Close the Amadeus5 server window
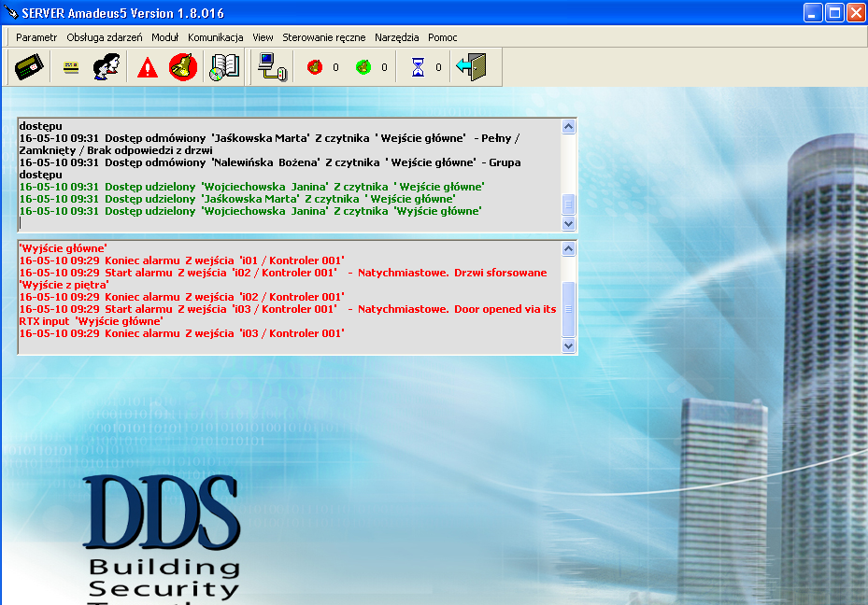The height and width of the screenshot is (605, 868). 856,12
